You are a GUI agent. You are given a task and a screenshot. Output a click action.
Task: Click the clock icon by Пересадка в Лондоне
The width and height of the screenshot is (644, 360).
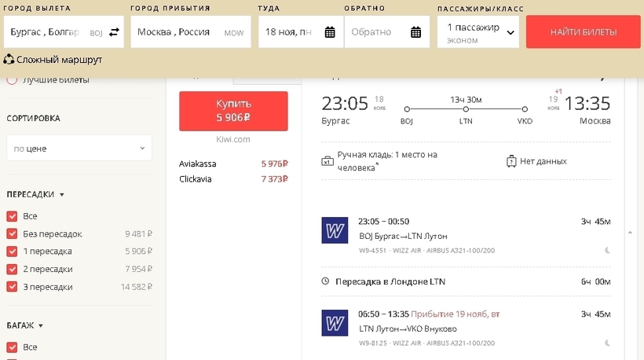326,281
